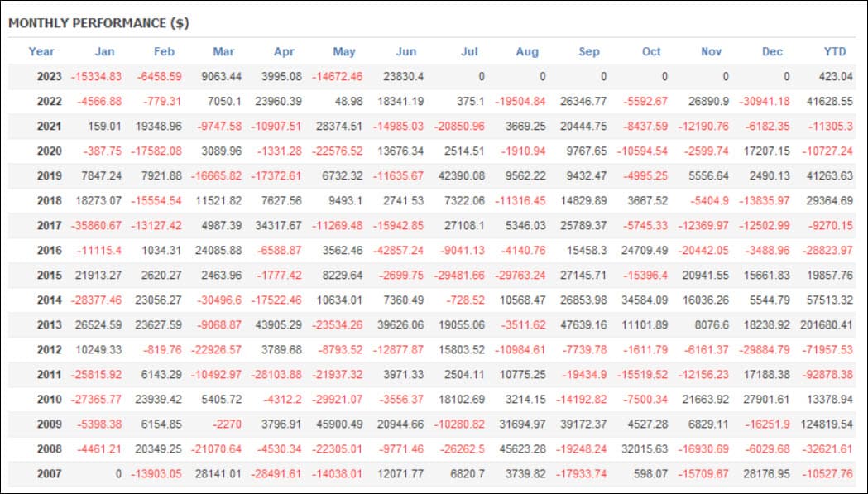Select the 2011 YTD value -92878.38
868x494 pixels.
pos(827,374)
